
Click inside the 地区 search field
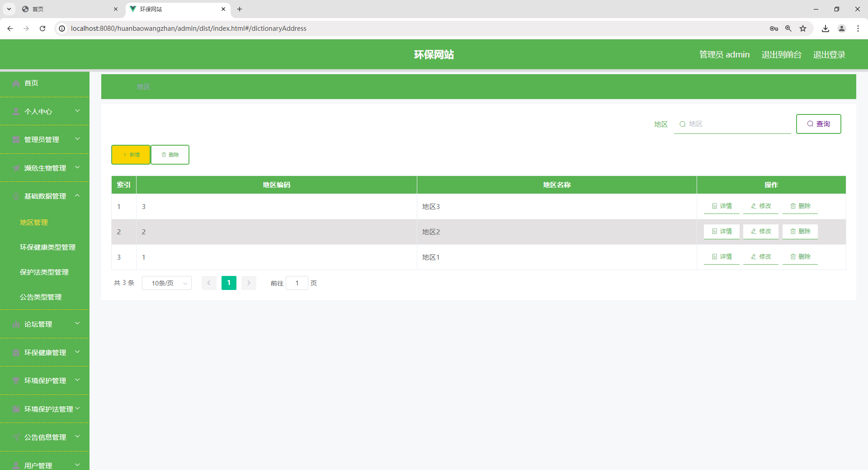(732, 123)
